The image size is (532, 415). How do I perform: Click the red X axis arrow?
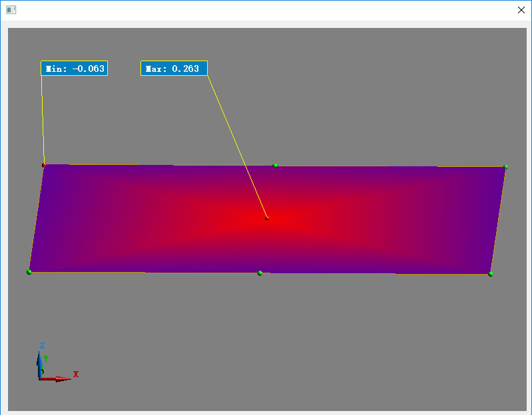tap(56, 378)
